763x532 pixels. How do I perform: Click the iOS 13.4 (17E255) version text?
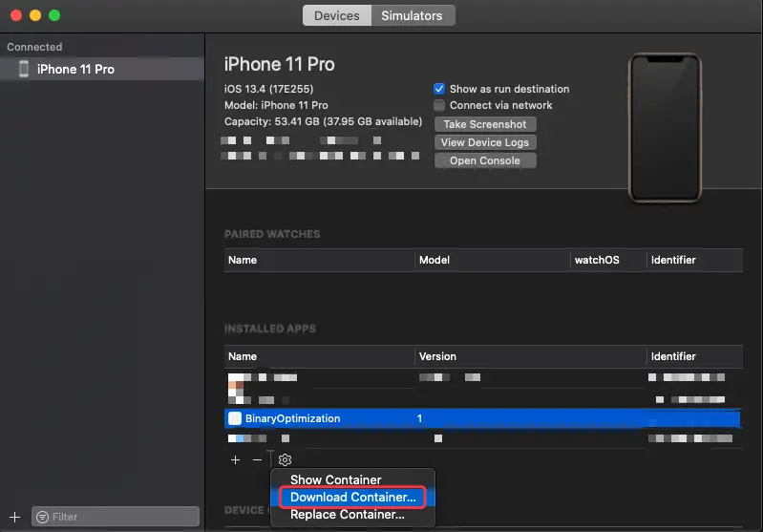pyautogui.click(x=268, y=89)
